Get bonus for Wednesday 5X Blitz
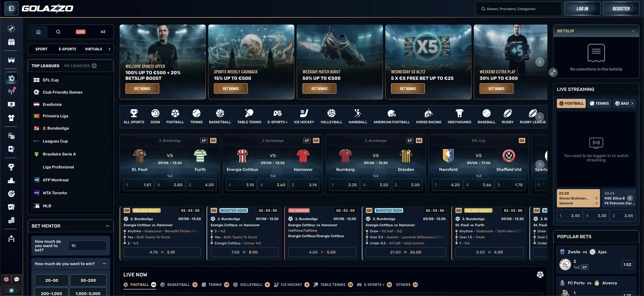 point(408,89)
